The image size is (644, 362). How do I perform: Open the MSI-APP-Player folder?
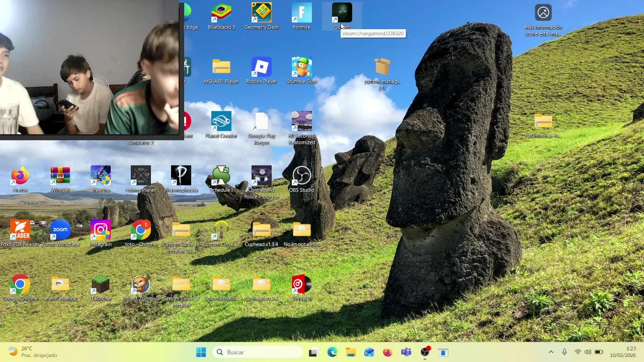pos(221,71)
